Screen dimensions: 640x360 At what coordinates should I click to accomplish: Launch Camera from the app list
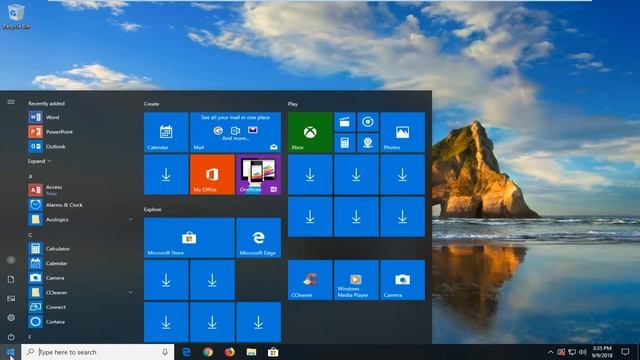coord(80,278)
